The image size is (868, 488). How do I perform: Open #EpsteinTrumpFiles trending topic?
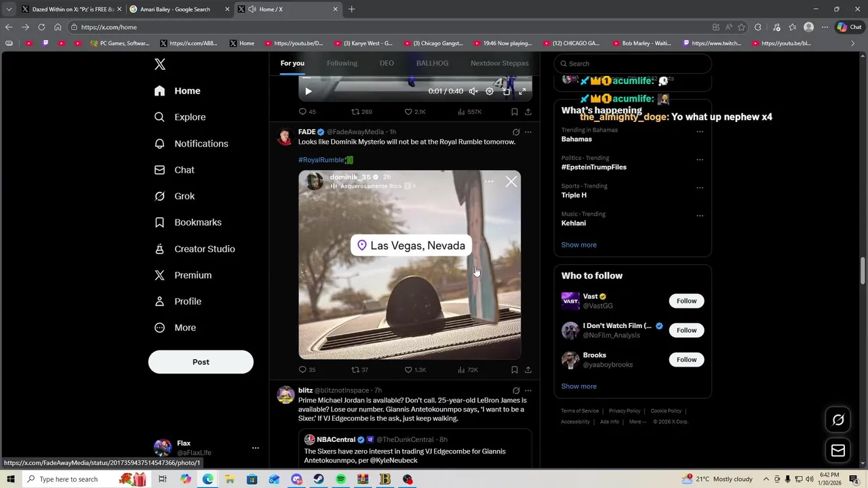(x=594, y=167)
